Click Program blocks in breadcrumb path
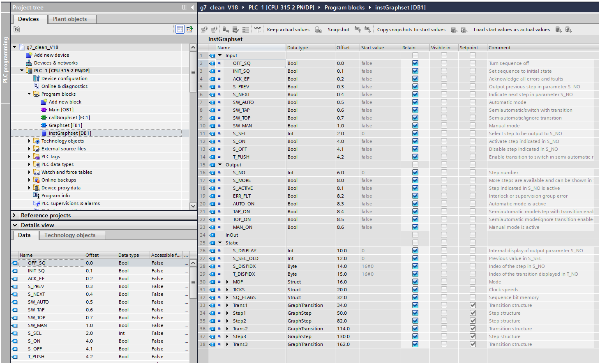The image size is (600, 364). [x=344, y=7]
